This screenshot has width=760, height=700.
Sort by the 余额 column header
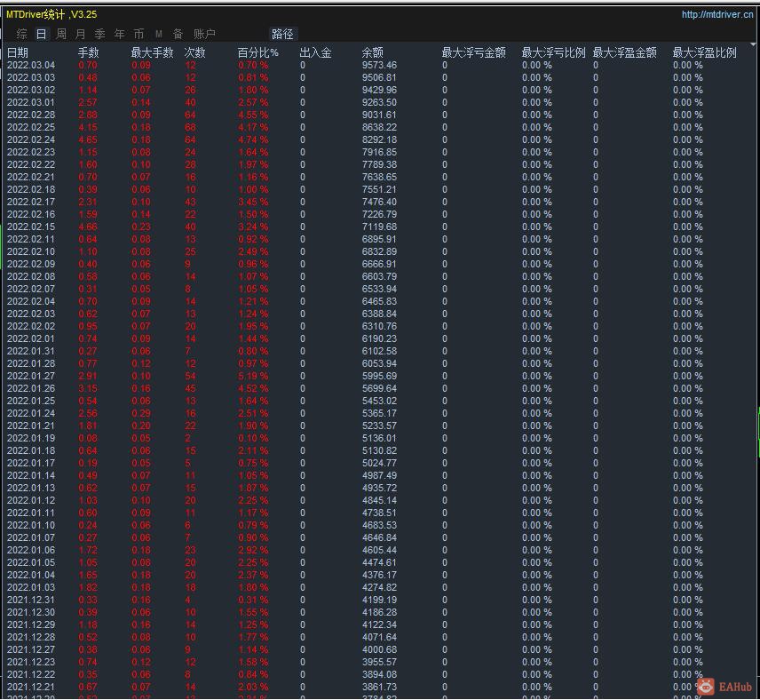373,52
